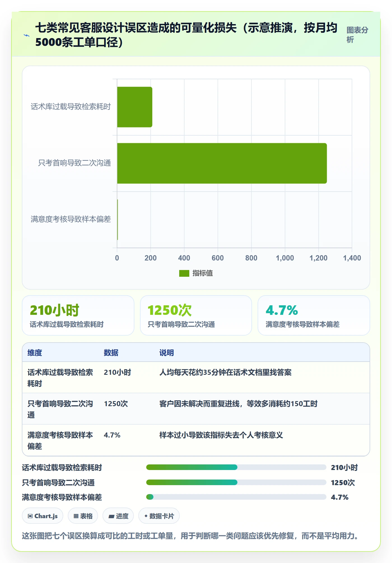Click the 满意度考核导致样本偏差 chart bar
The image size is (392, 563).
(x=118, y=220)
